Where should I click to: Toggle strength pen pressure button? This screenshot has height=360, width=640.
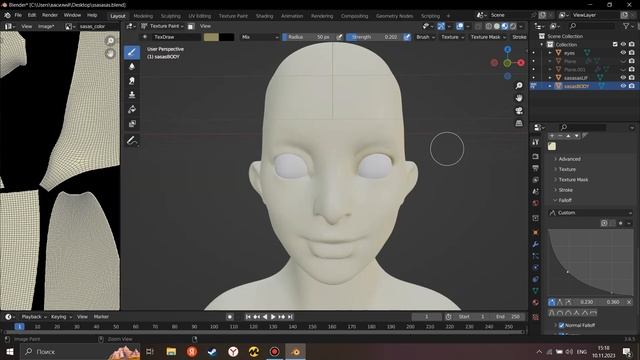pyautogui.click(x=407, y=37)
